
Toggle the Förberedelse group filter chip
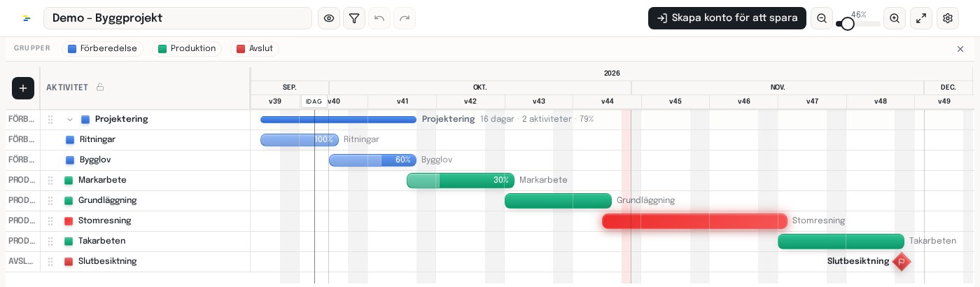pos(102,49)
